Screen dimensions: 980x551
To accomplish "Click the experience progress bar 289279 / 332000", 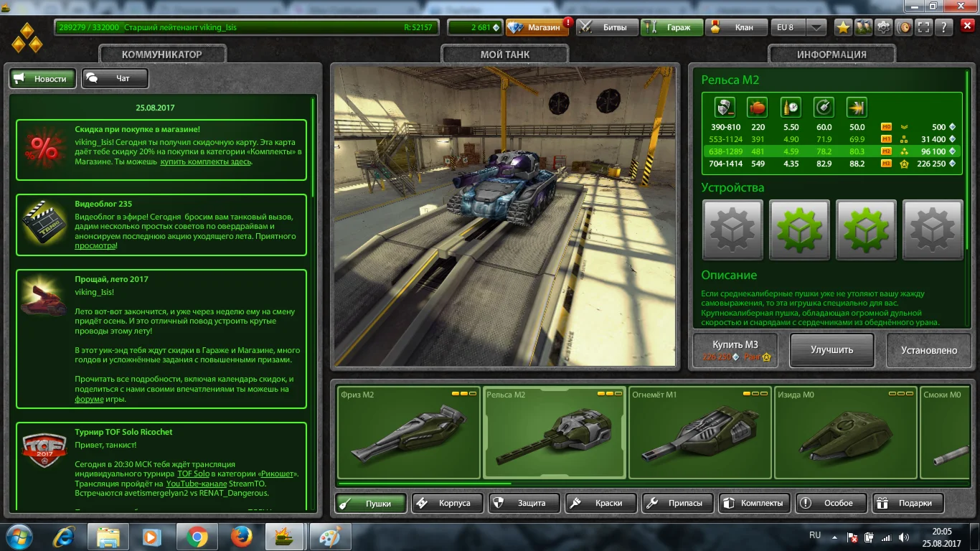I will [245, 27].
